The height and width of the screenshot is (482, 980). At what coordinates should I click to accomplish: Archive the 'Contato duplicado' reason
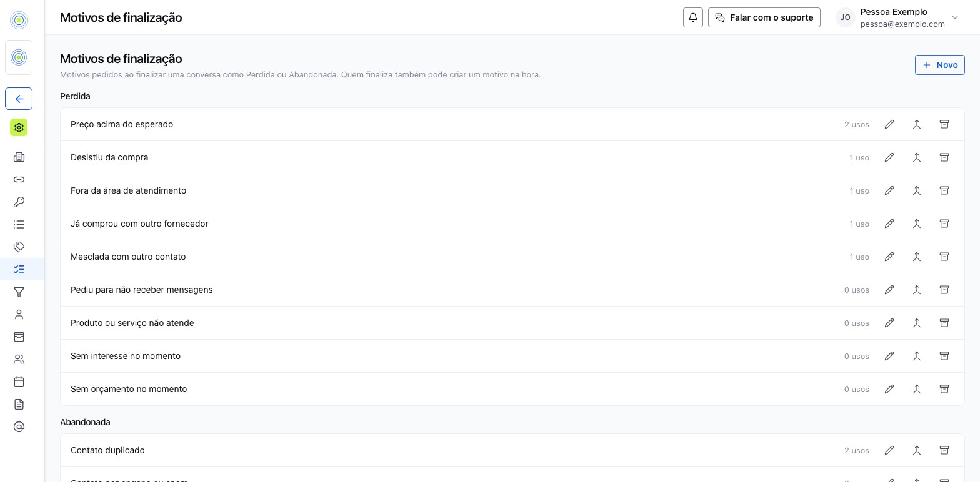pos(944,450)
